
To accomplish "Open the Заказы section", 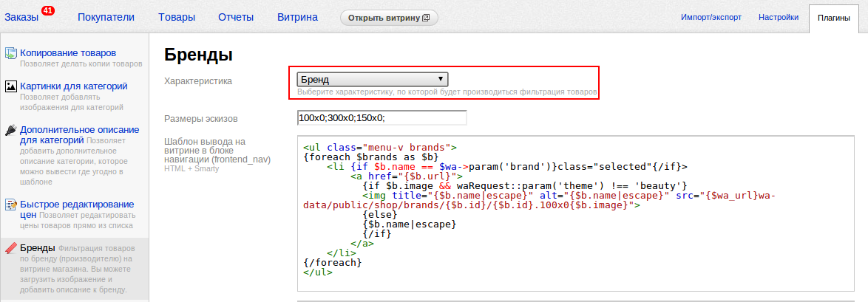I will pos(21,17).
